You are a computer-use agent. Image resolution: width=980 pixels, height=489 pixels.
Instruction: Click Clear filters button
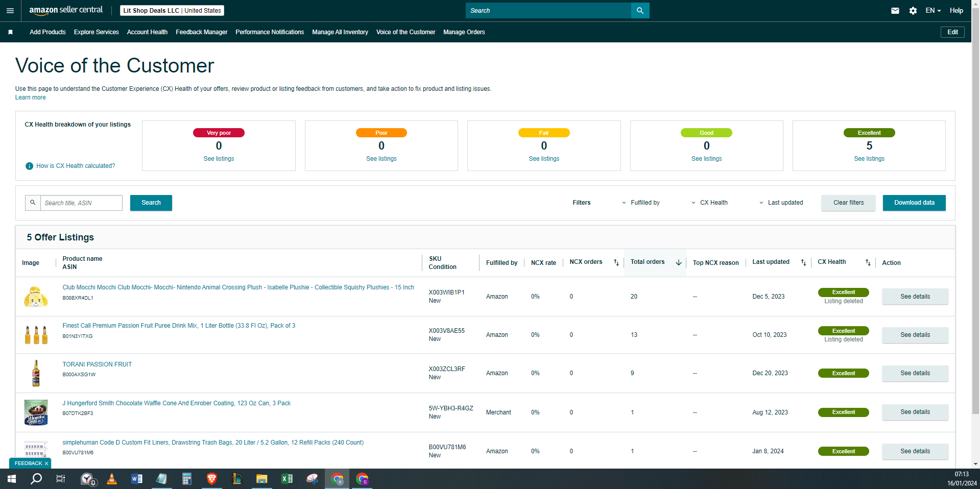click(848, 203)
